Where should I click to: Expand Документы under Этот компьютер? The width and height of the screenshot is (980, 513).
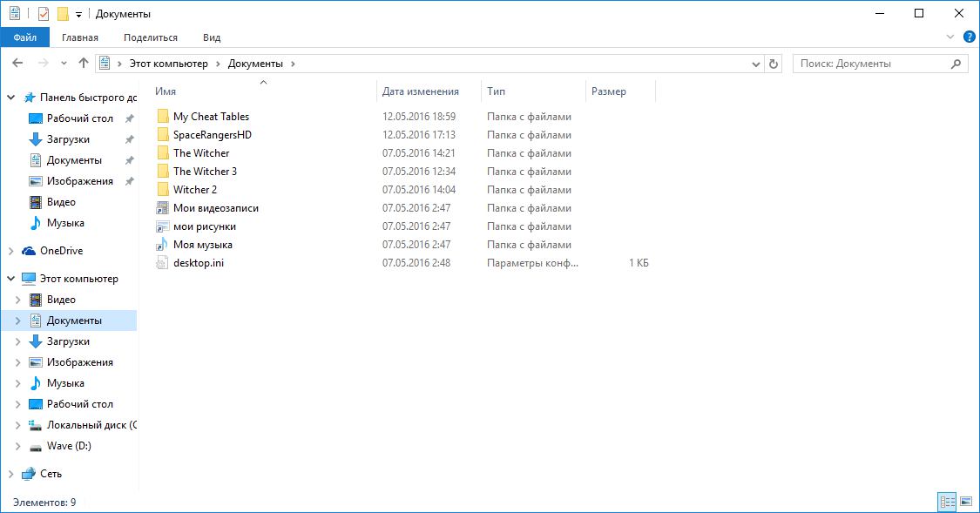pyautogui.click(x=17, y=321)
